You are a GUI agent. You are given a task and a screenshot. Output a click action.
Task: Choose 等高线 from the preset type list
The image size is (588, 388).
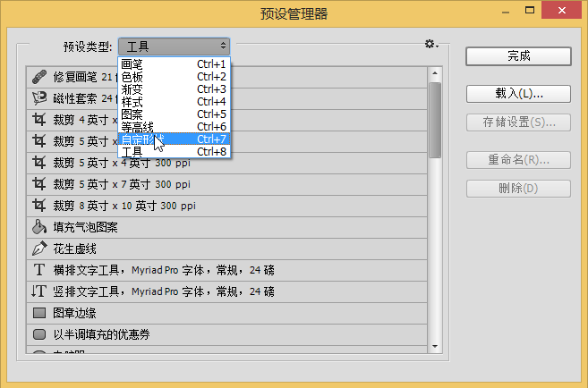coord(174,127)
